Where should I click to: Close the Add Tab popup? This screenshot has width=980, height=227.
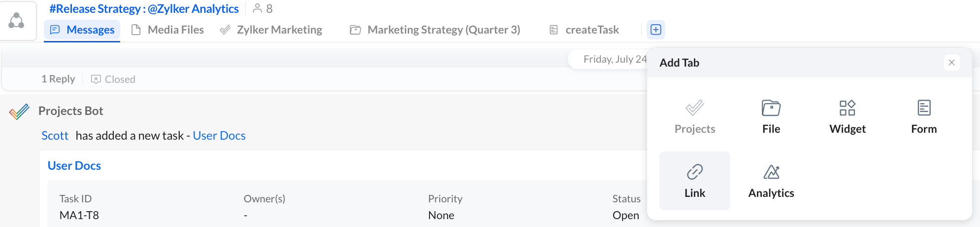951,63
